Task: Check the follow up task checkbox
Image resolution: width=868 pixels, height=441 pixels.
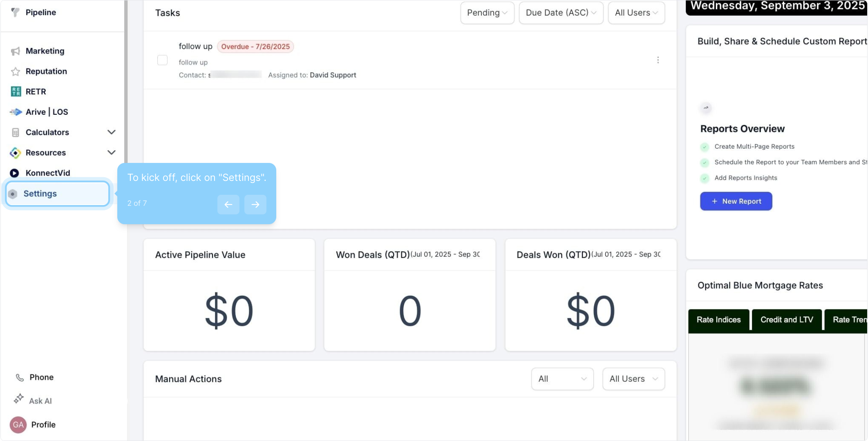Action: (x=162, y=60)
